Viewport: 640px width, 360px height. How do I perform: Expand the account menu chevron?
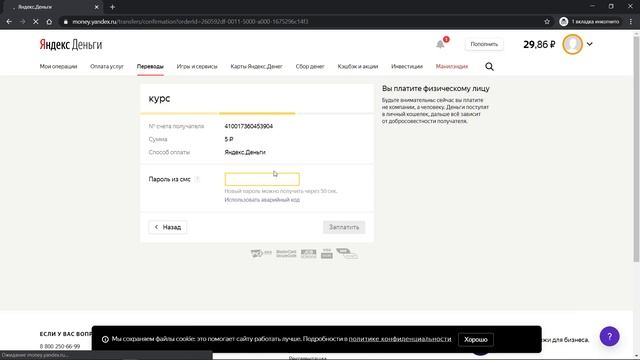pyautogui.click(x=589, y=44)
